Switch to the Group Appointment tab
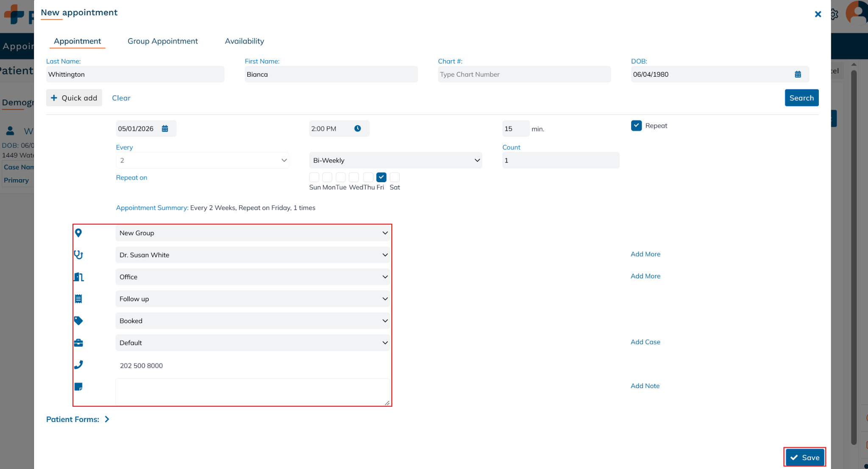 [163, 41]
